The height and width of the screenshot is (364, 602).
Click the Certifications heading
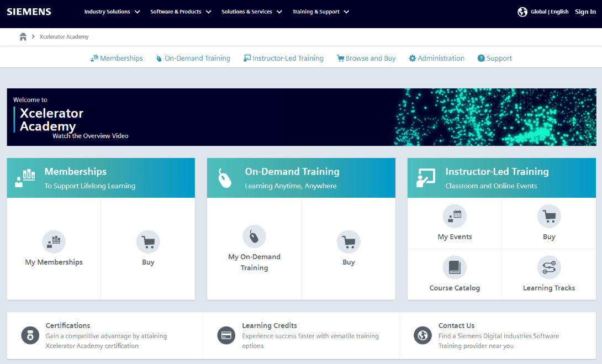tap(68, 325)
